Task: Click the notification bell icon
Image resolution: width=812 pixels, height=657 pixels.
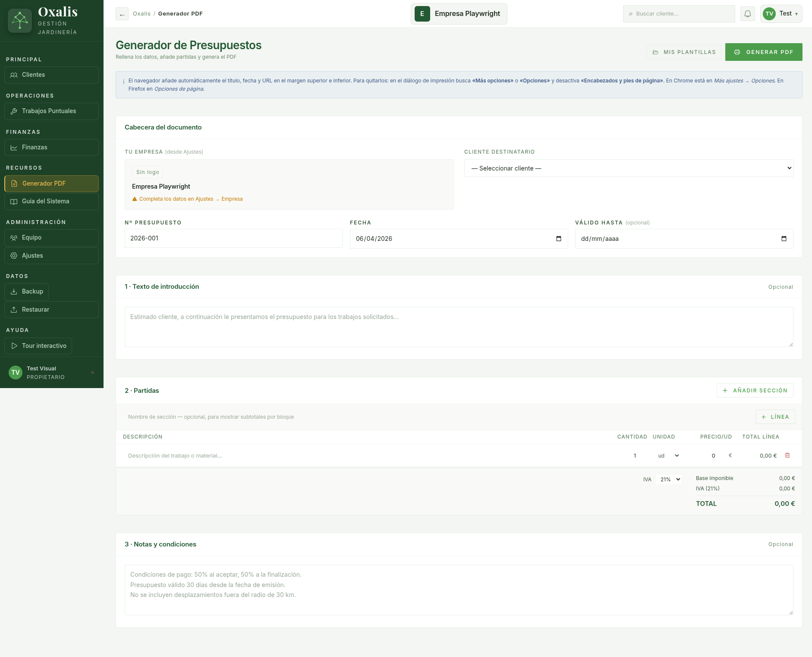Action: pos(747,14)
